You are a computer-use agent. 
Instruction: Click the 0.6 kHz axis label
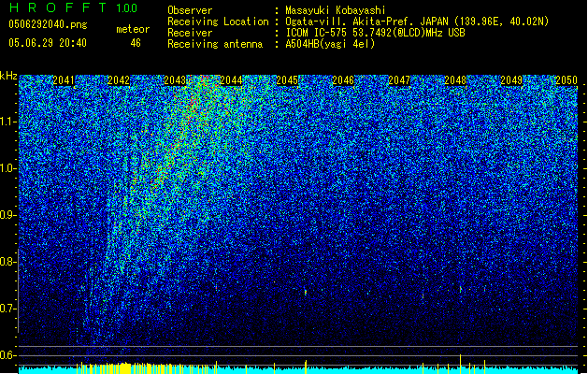[x=7, y=355]
